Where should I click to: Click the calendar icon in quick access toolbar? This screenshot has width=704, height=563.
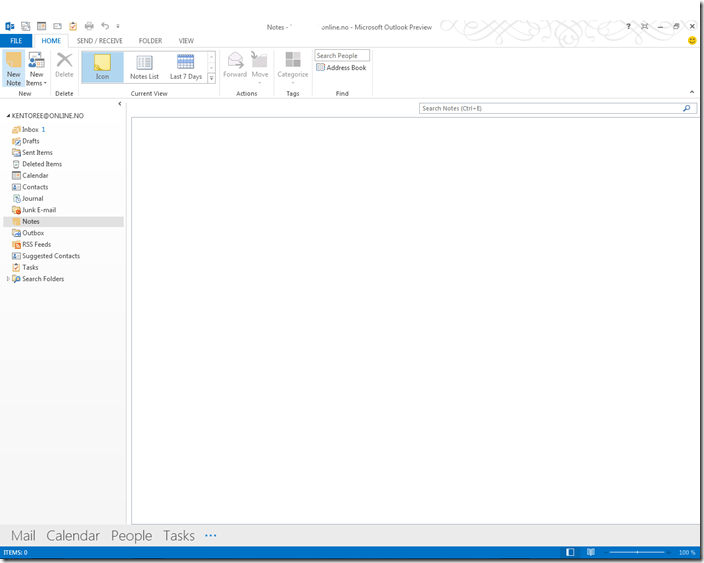coord(41,26)
